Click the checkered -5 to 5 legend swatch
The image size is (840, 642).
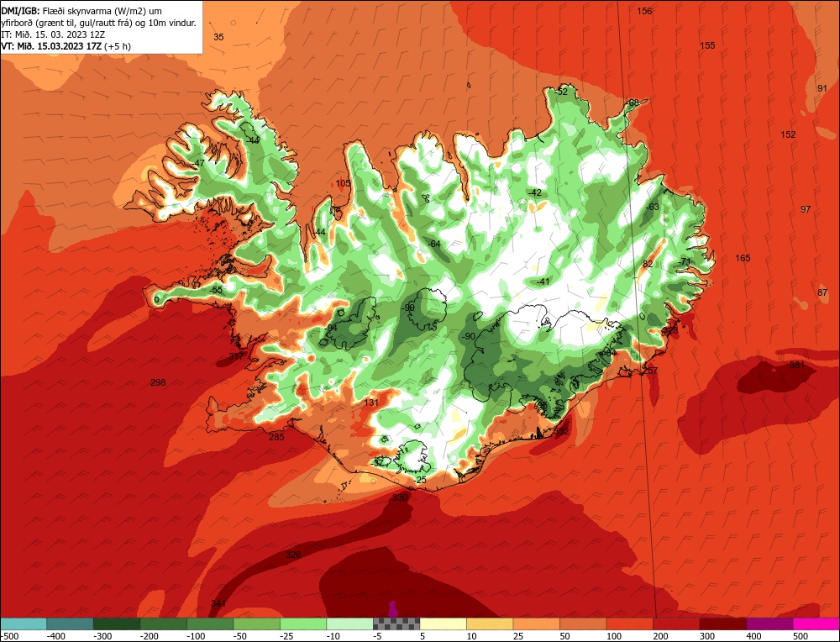[x=396, y=624]
